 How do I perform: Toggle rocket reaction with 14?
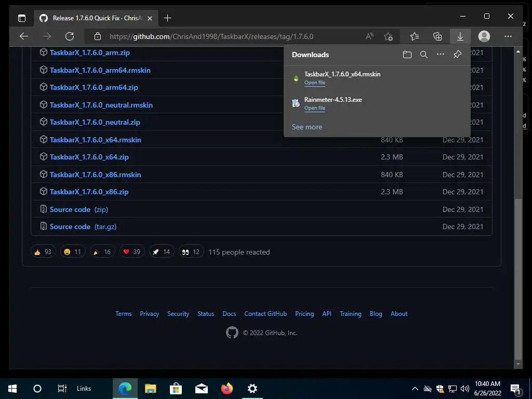(x=162, y=252)
